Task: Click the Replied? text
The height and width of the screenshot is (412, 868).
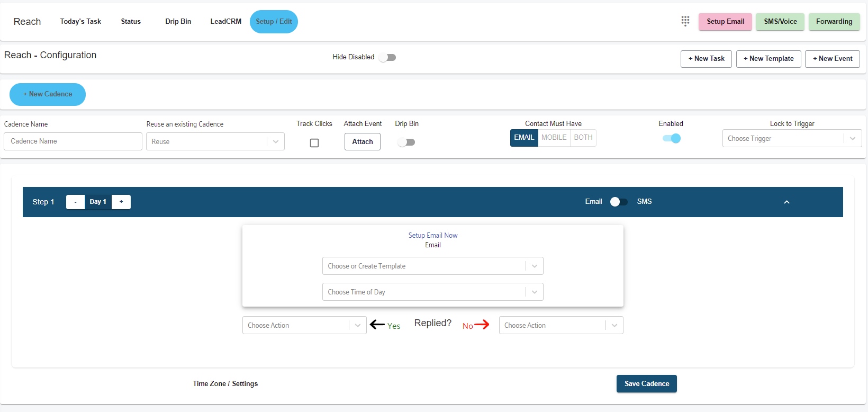Action: tap(433, 323)
